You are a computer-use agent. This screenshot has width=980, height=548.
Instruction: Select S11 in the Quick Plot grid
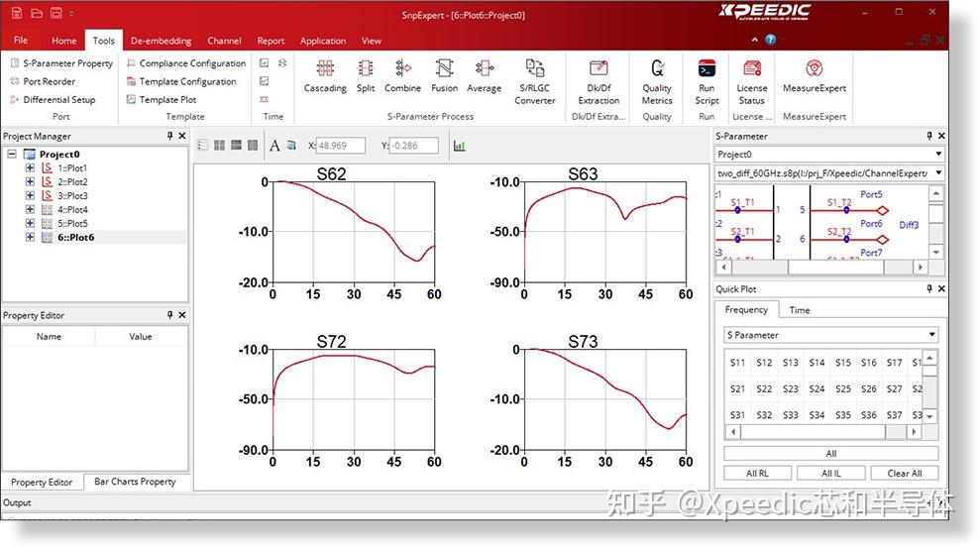(737, 363)
